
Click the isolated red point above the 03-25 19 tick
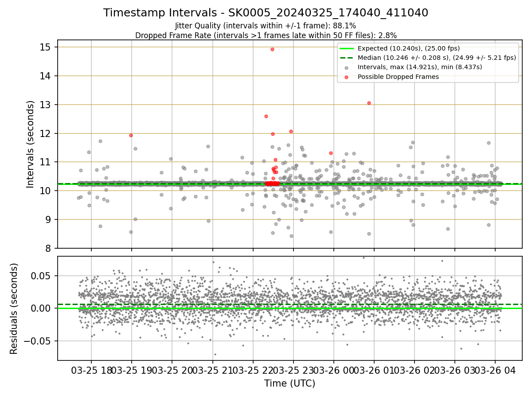131,135
